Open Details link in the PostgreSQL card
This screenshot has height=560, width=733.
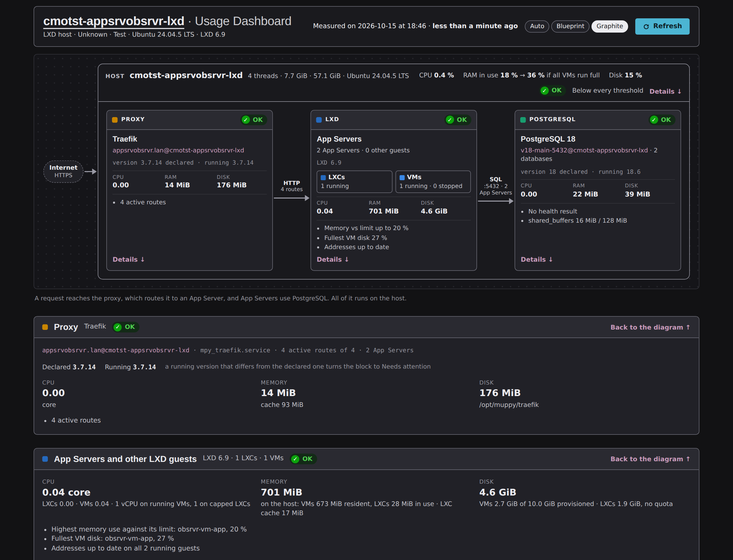[x=537, y=259]
